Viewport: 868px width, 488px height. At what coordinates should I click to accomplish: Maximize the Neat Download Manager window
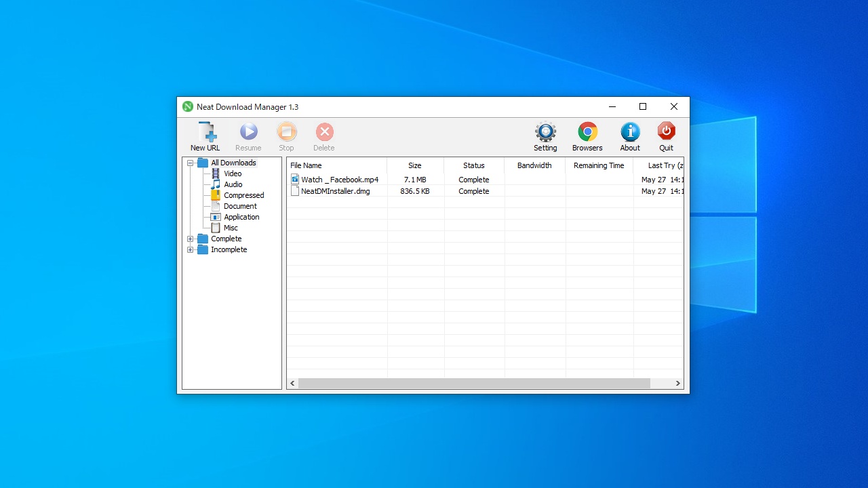point(643,106)
